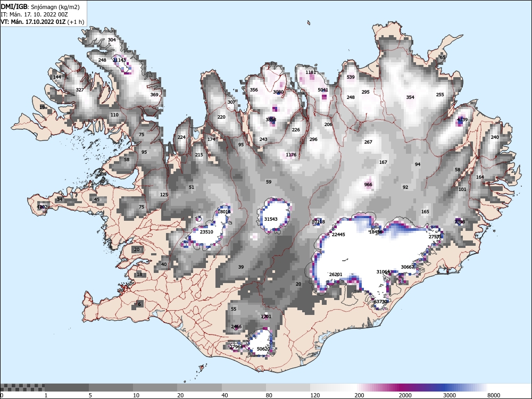Click the map value '356'
This screenshot has height=399, width=532.
[254, 90]
